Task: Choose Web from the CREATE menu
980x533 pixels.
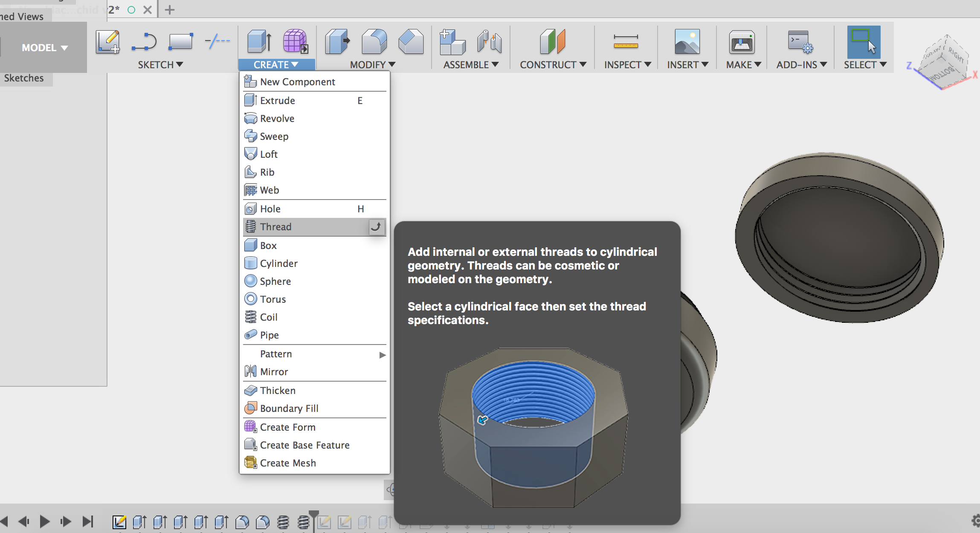Action: pos(315,190)
